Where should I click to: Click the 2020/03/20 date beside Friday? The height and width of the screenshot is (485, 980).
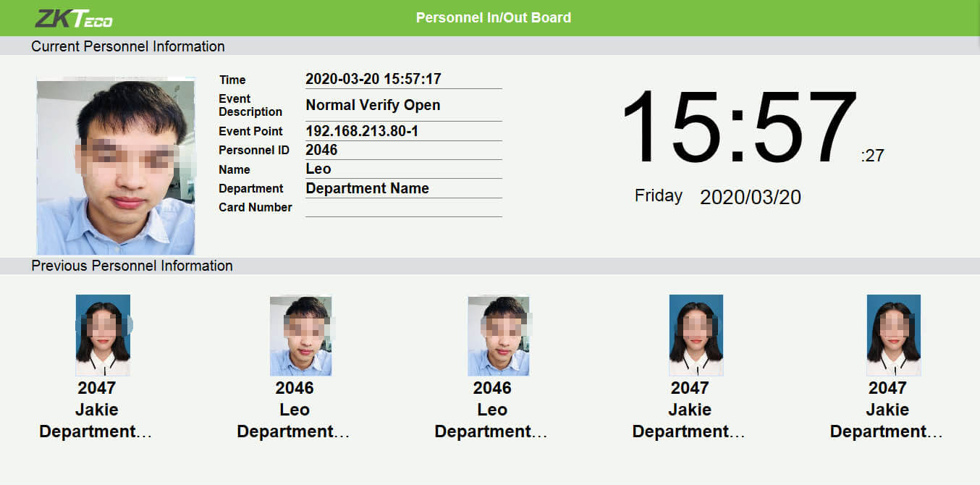(750, 198)
